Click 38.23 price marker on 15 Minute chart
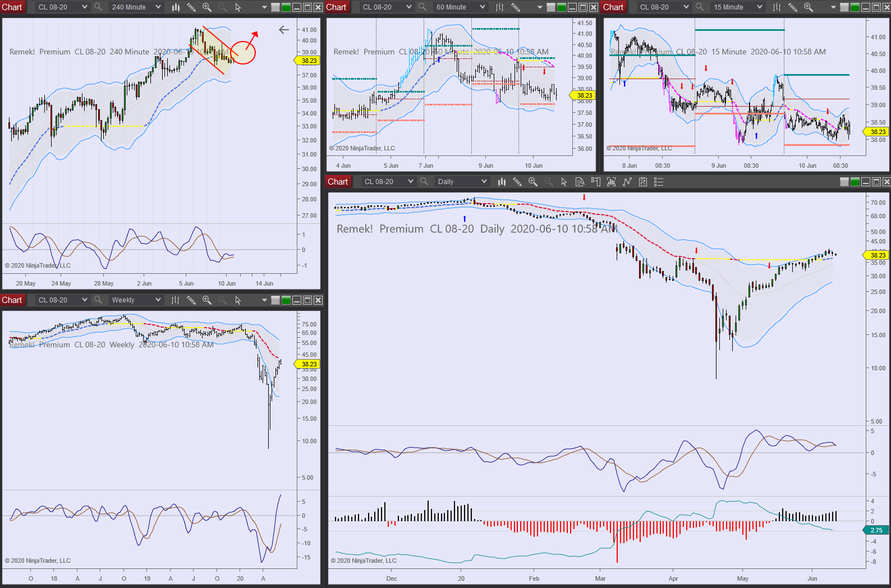This screenshot has height=588, width=891. click(877, 132)
